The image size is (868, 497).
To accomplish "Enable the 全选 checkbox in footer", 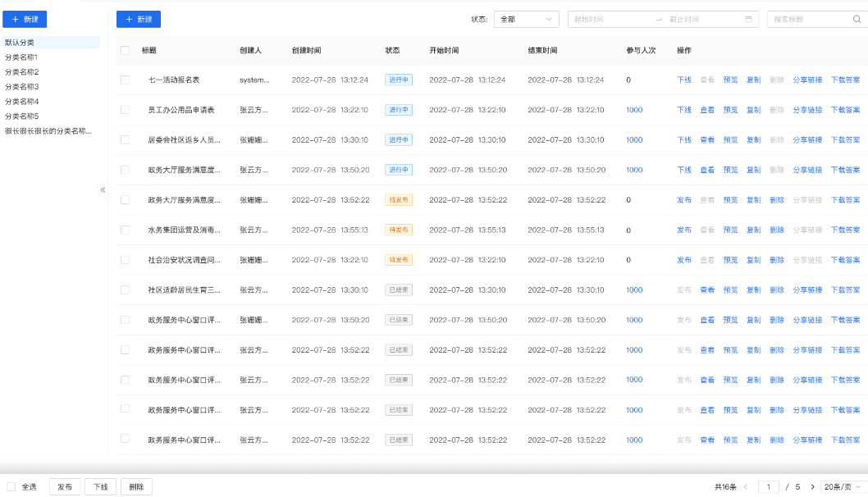I will [x=11, y=487].
